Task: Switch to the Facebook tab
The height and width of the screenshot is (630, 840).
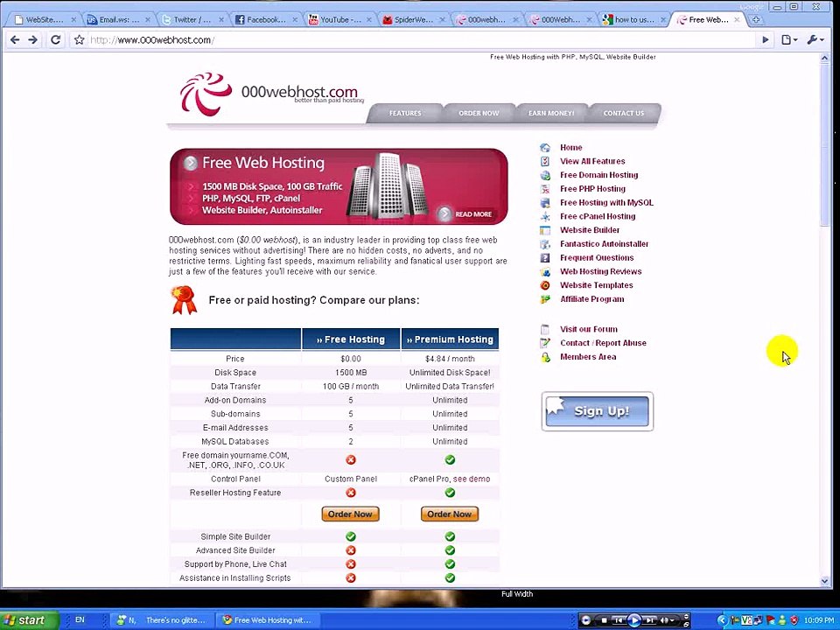Action: 265,20
